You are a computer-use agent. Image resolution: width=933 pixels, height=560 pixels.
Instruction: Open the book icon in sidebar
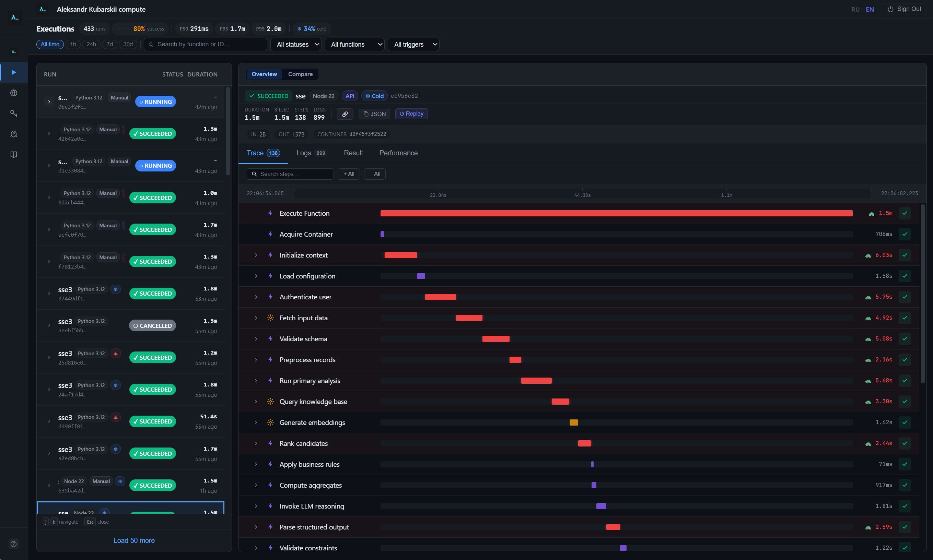[14, 155]
